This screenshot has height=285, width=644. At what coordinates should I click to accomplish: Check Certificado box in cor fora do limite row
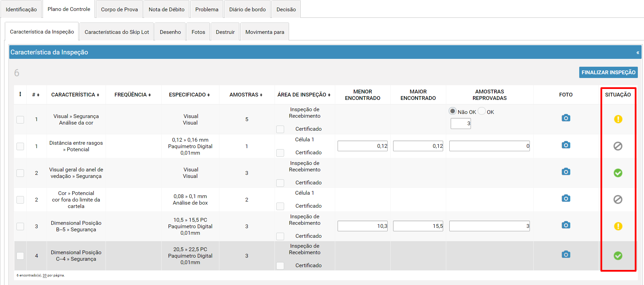pos(280,206)
